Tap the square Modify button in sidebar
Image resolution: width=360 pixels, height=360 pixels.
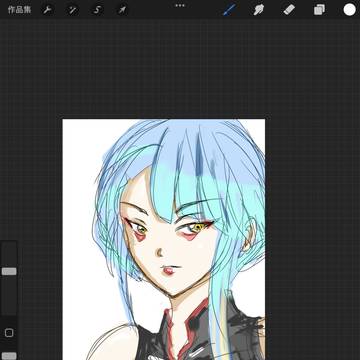[x=9, y=333]
